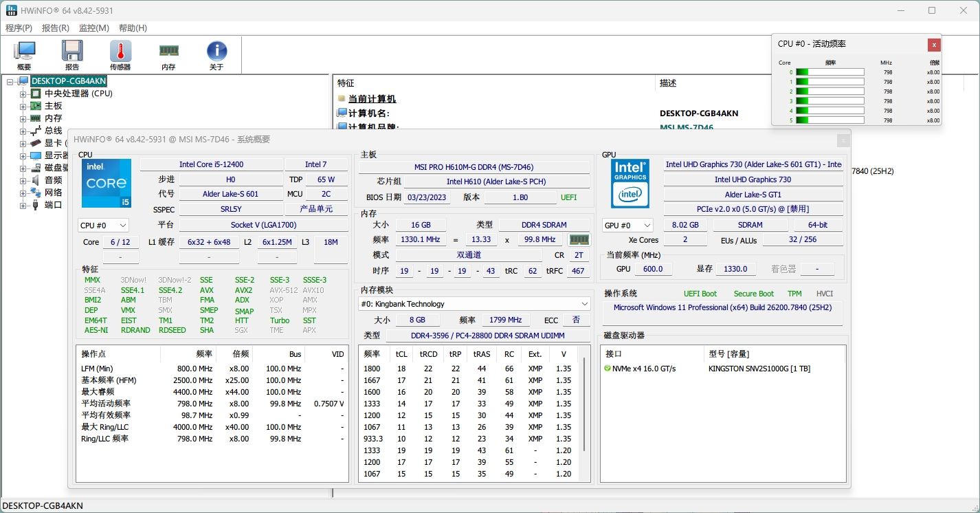Click the MSI PRO H610M-G DDR4 board button

pos(474,167)
